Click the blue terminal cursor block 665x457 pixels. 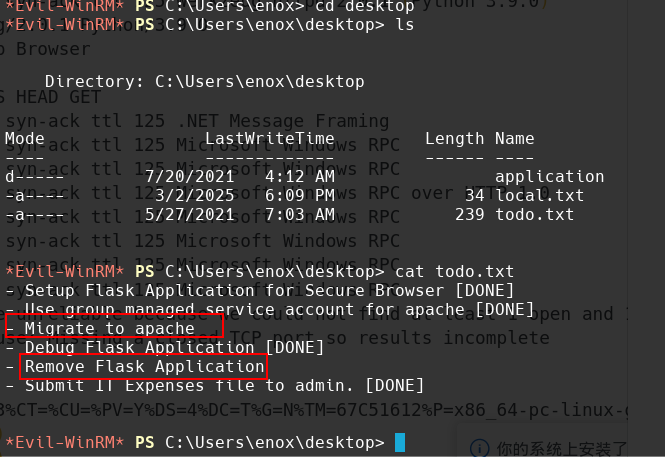click(x=400, y=442)
